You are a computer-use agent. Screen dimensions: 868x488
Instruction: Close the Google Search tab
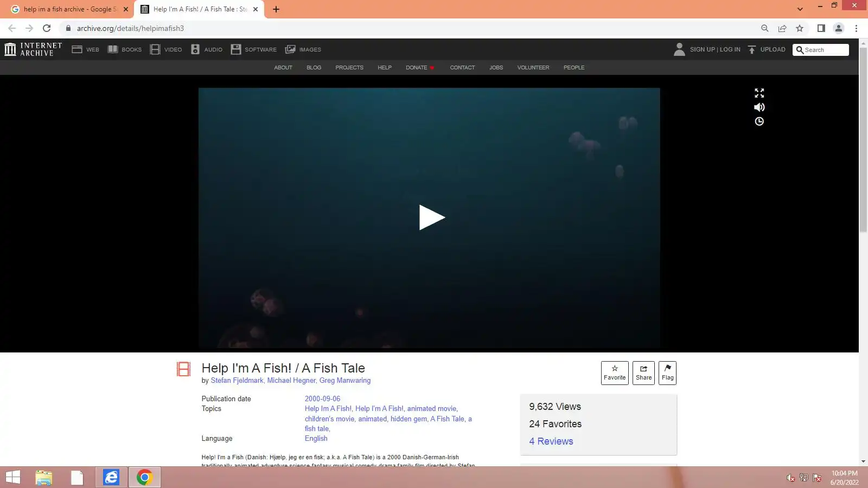[126, 9]
